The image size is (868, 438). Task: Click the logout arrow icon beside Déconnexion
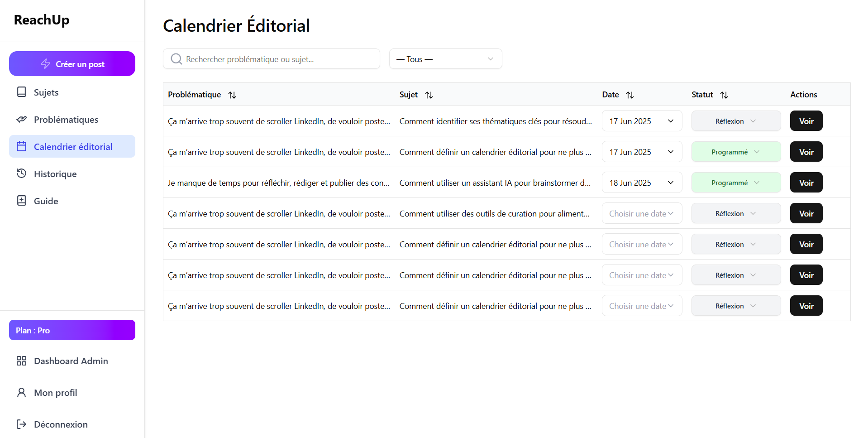tap(21, 424)
